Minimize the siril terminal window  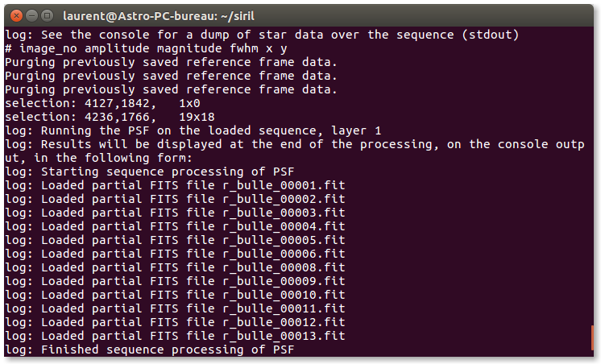point(31,15)
